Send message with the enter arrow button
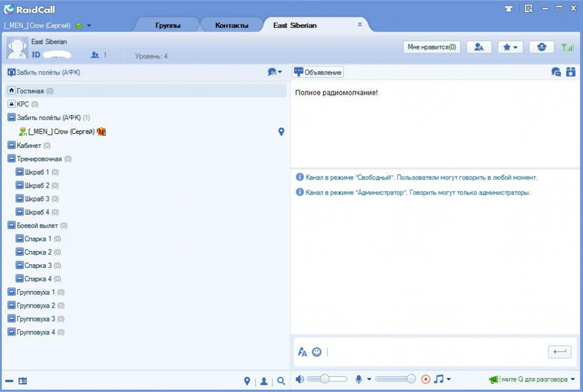The height and width of the screenshot is (392, 583). point(560,351)
